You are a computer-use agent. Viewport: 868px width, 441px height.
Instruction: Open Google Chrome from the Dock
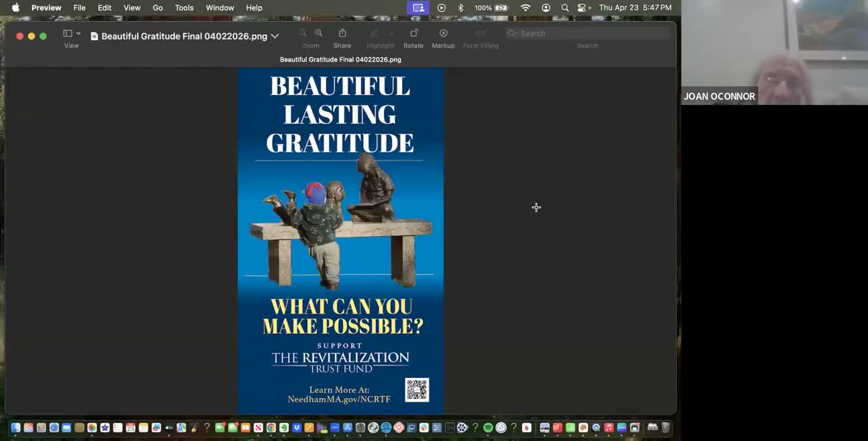click(x=271, y=427)
